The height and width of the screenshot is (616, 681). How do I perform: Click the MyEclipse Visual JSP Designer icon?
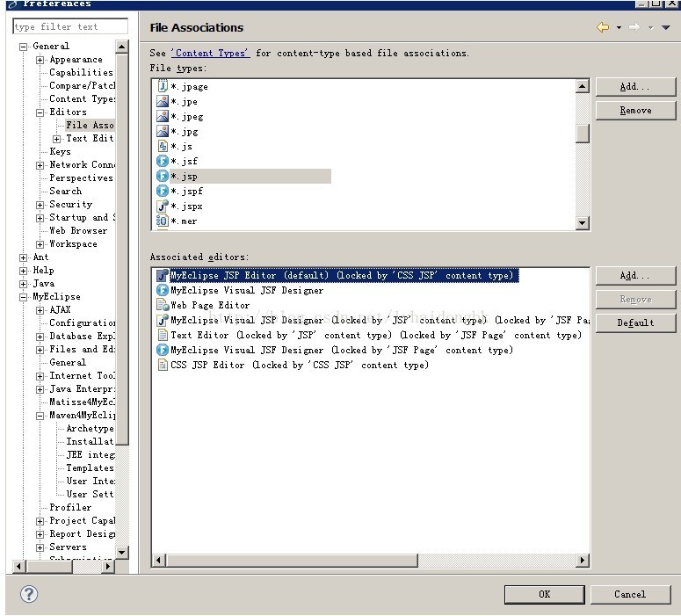pyautogui.click(x=163, y=320)
